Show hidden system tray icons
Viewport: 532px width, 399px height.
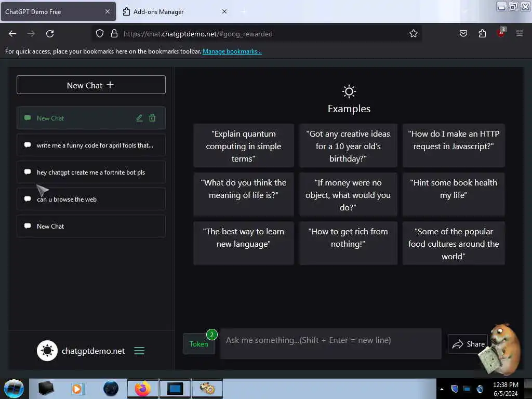(442, 389)
